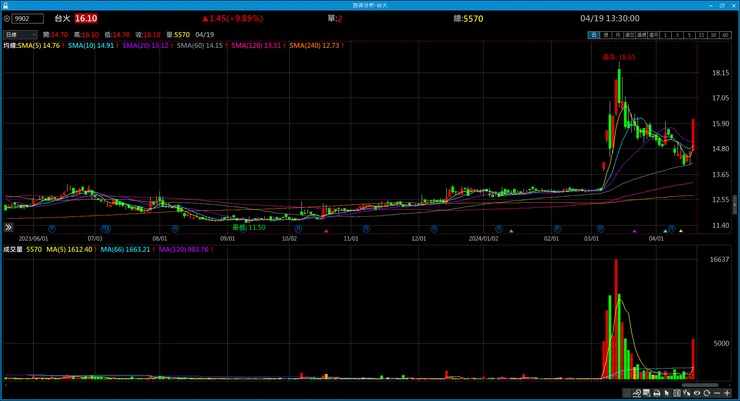Image resolution: width=740 pixels, height=401 pixels.
Task: Open the 日線 chart period dropdown
Action: click(x=20, y=34)
